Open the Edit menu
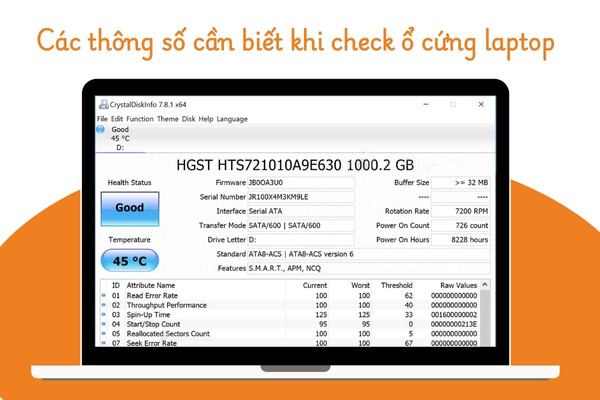The width and height of the screenshot is (600, 400). [117, 119]
